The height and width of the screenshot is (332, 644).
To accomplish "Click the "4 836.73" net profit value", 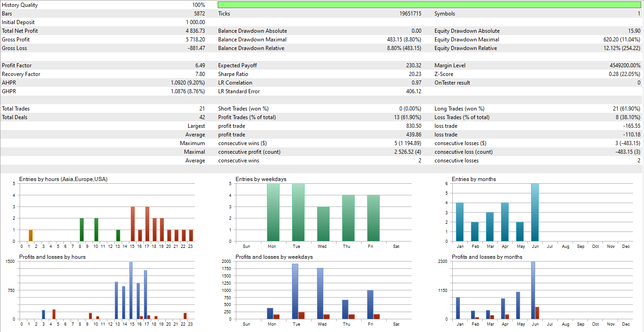I will click(195, 31).
